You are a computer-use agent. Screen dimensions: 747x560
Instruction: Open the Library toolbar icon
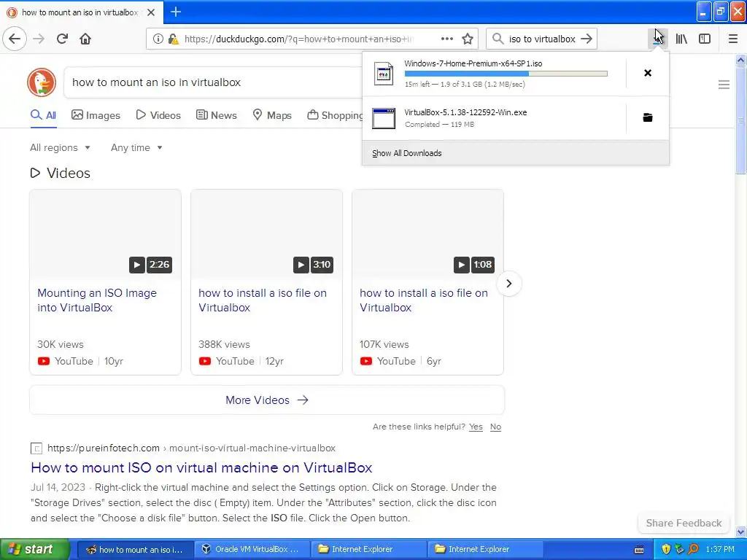681,39
